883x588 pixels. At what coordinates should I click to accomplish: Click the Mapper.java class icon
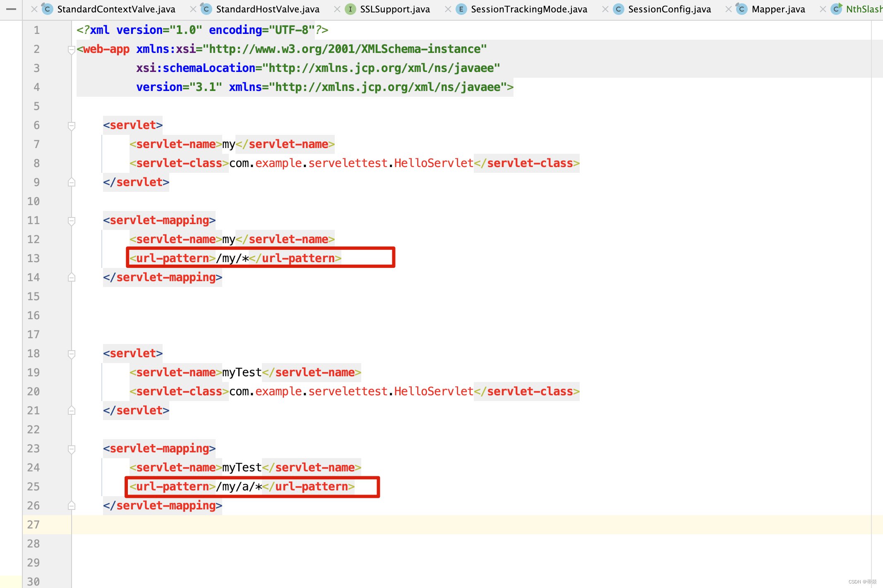[741, 9]
